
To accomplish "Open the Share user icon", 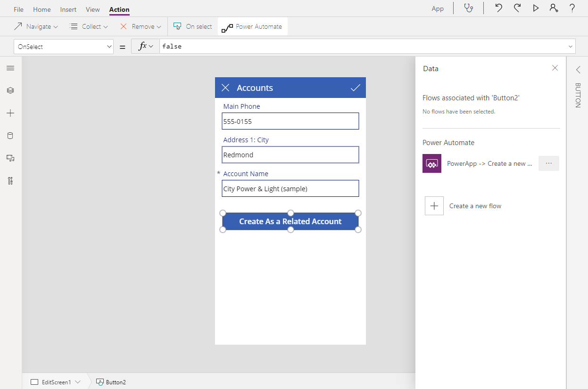I will [554, 8].
